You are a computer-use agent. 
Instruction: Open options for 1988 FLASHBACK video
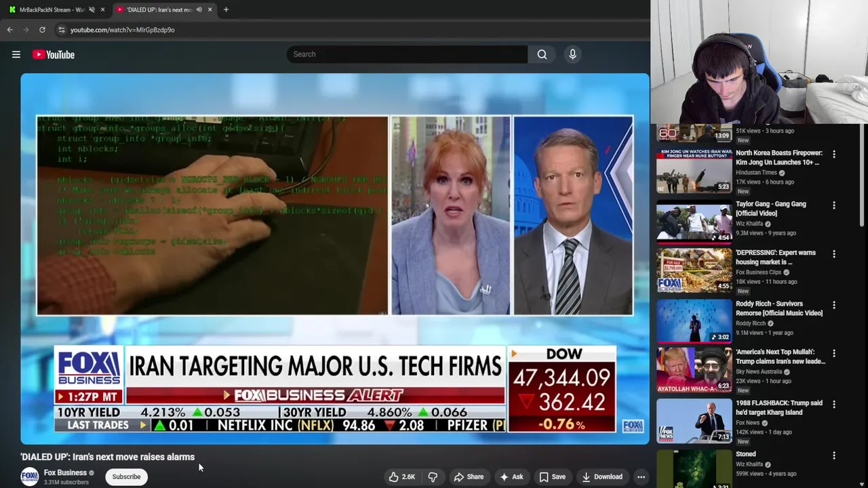pos(834,405)
